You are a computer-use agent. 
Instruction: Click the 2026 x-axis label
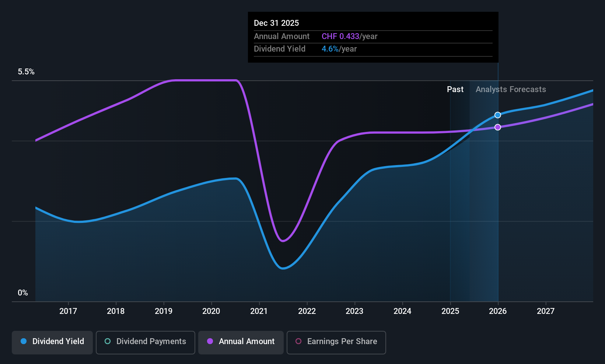(x=498, y=311)
